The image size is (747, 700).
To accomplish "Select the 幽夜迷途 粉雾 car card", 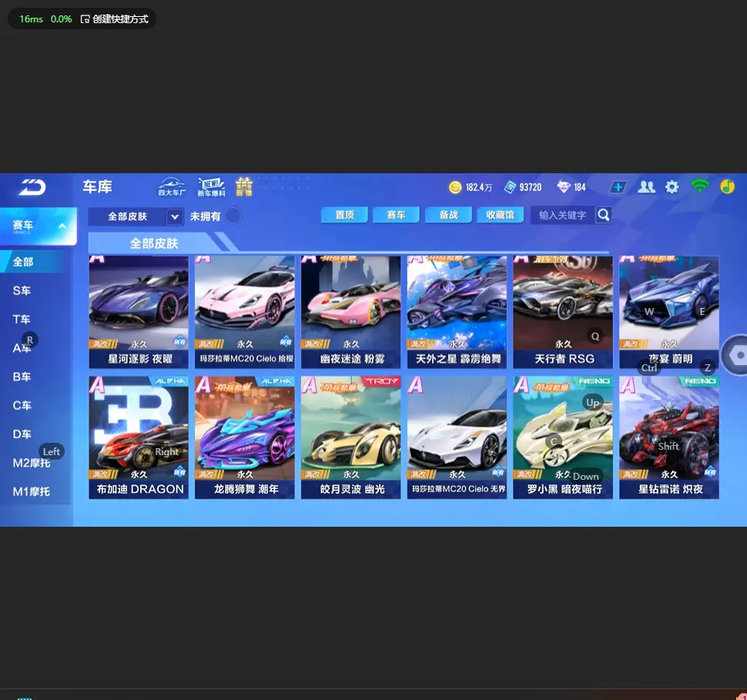I will [350, 312].
